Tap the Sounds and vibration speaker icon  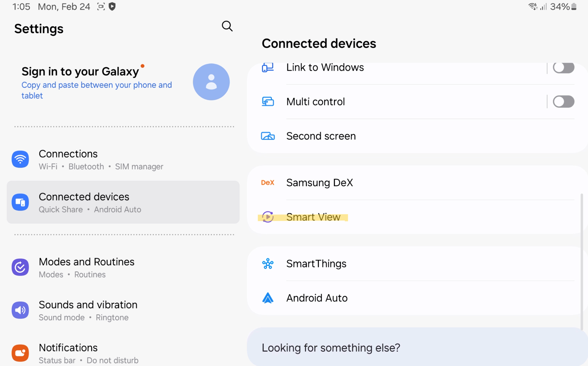tap(20, 310)
